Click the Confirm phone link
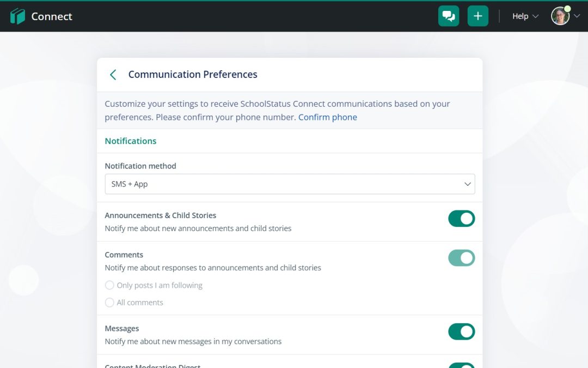Image resolution: width=588 pixels, height=368 pixels. click(x=327, y=117)
